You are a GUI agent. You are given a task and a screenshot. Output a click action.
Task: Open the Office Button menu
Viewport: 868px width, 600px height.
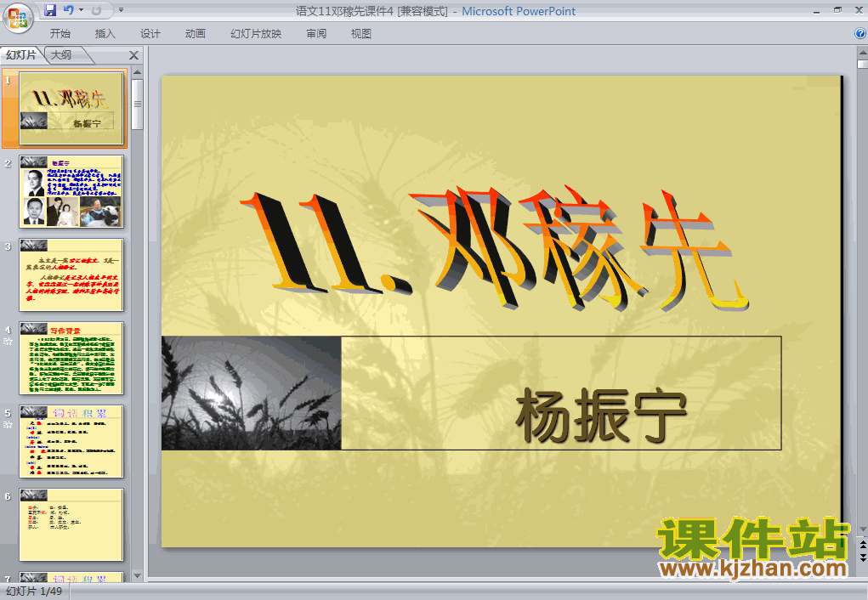(18, 18)
